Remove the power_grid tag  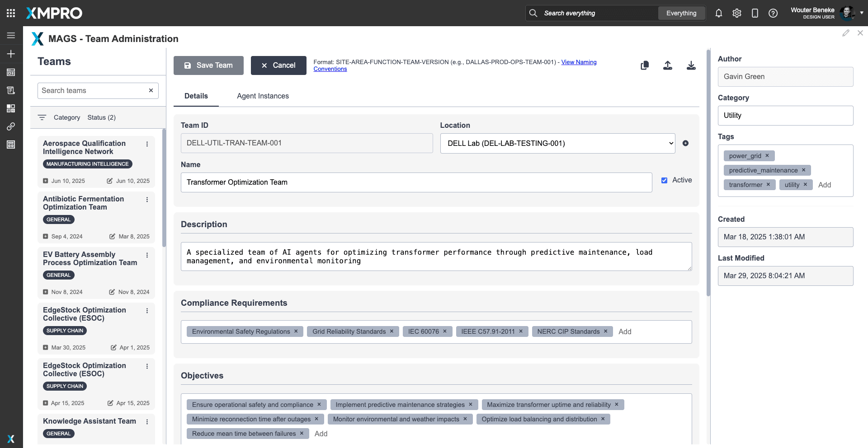[767, 155]
